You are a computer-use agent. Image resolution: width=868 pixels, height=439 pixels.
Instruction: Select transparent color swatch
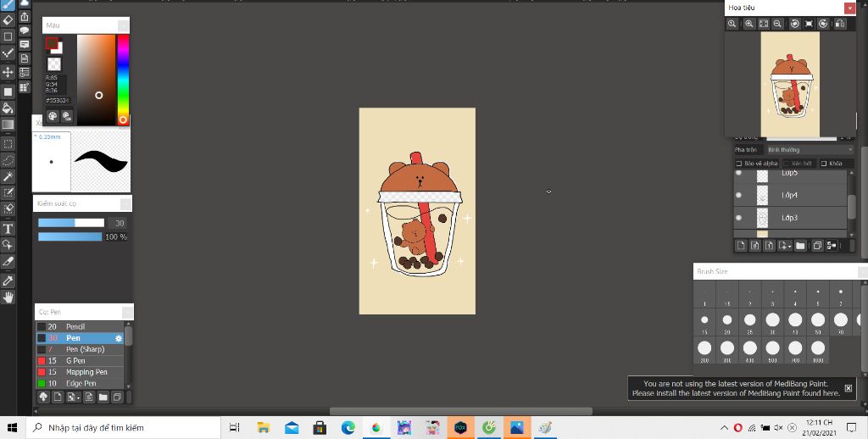[54, 64]
